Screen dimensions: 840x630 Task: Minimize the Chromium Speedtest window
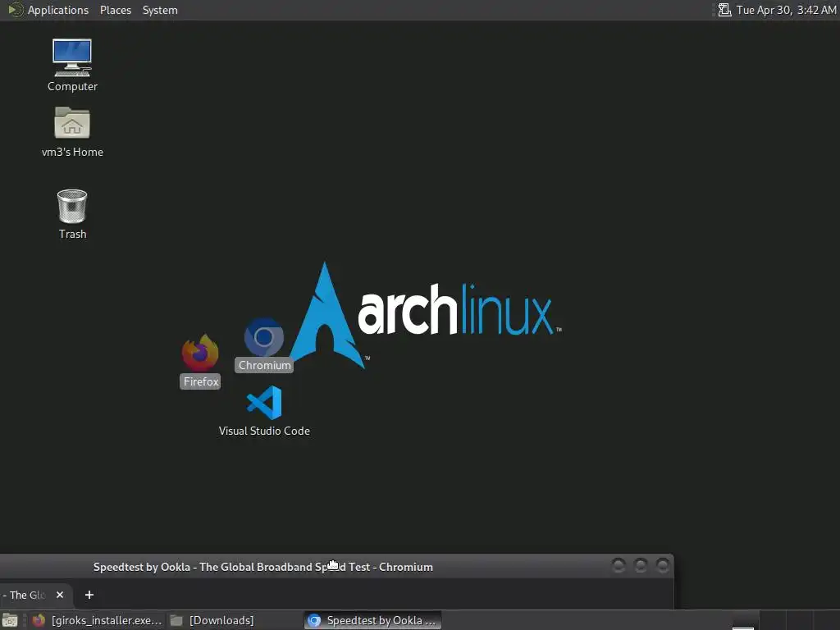[x=619, y=566]
